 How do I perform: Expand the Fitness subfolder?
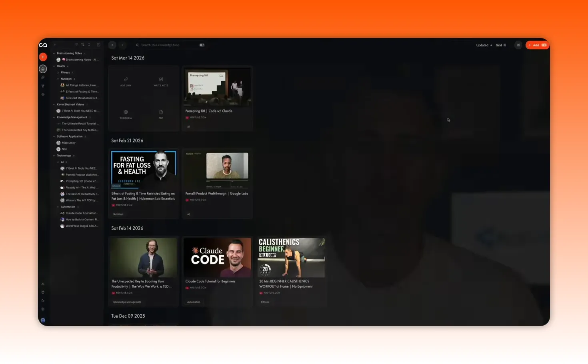58,72
